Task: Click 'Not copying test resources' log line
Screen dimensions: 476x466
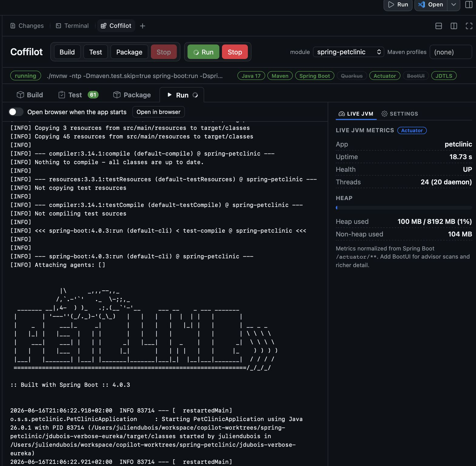Action: pyautogui.click(x=68, y=188)
